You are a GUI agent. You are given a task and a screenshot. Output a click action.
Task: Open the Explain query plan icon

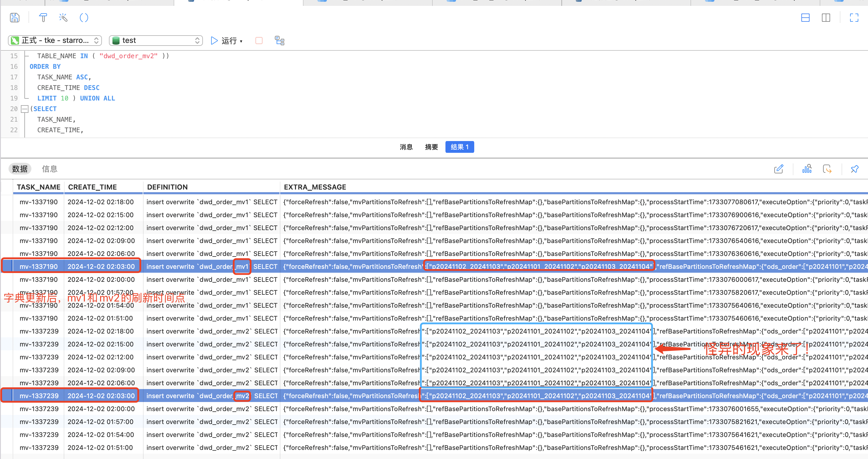[x=280, y=41]
